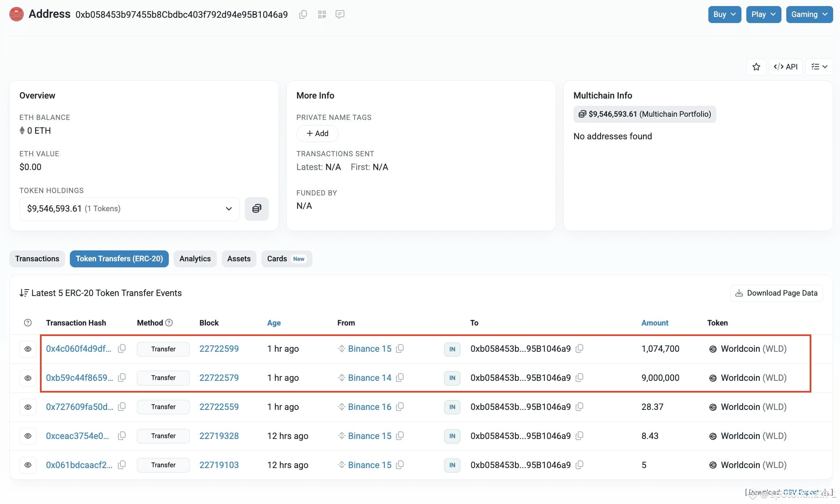Screen dimensions: 840x504
Task: Copy recipient address in block 22722559 row
Action: point(579,407)
